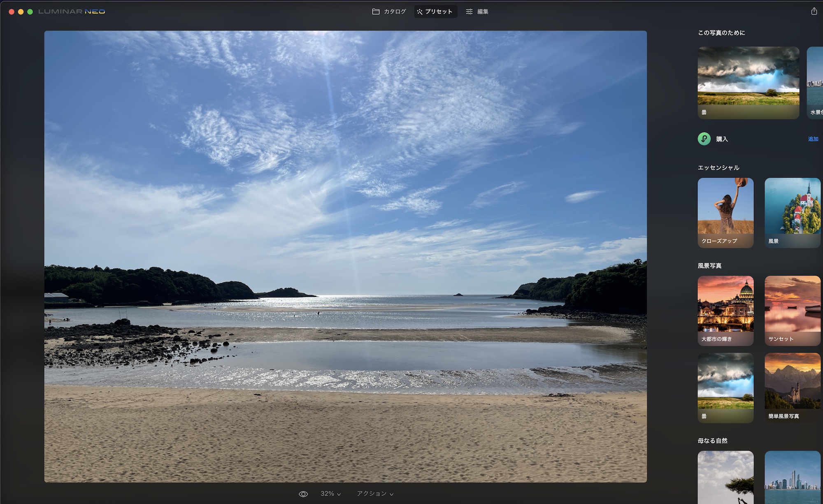Expand the アクション menu
This screenshot has height=504, width=823.
click(375, 494)
